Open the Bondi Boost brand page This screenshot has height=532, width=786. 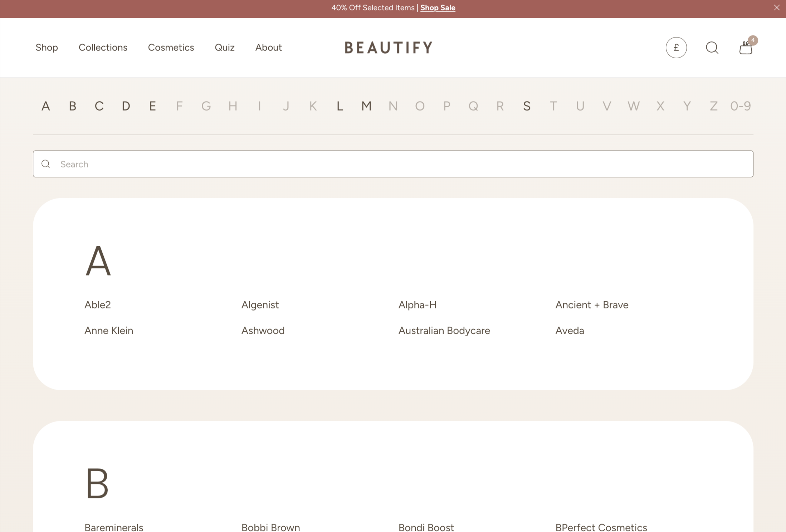tap(426, 527)
